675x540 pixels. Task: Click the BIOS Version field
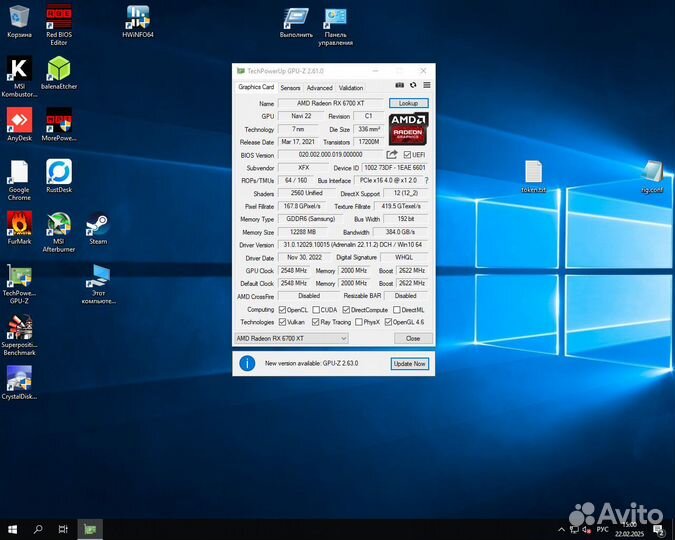tap(330, 155)
